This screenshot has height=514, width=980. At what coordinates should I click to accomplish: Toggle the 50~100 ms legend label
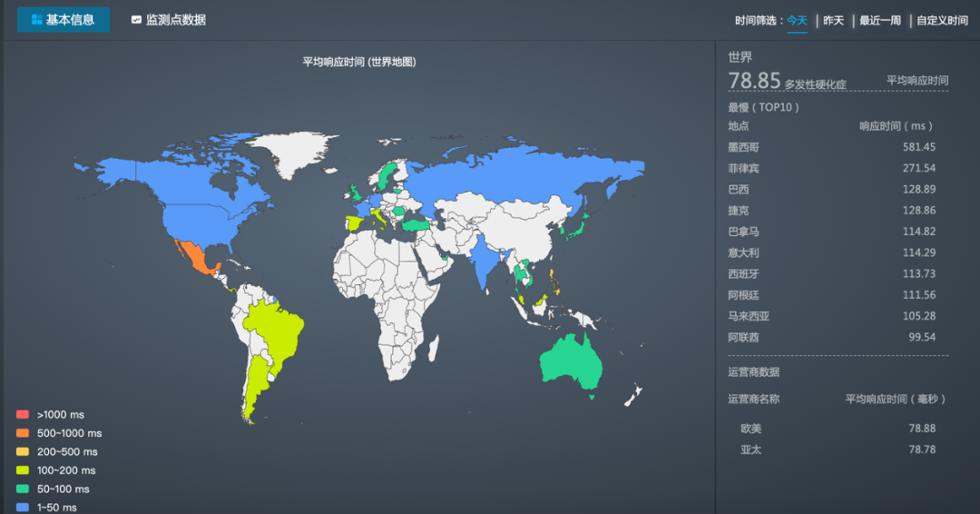click(x=64, y=489)
